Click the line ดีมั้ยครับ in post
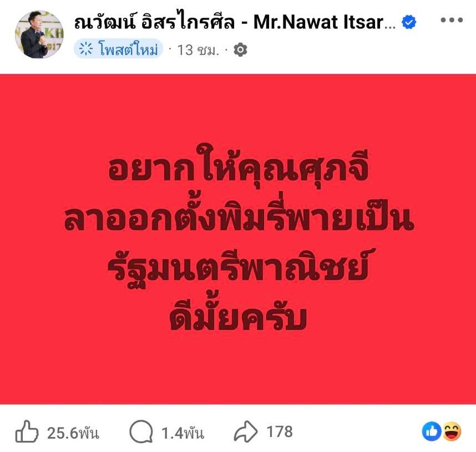The height and width of the screenshot is (452, 476). tap(238, 318)
